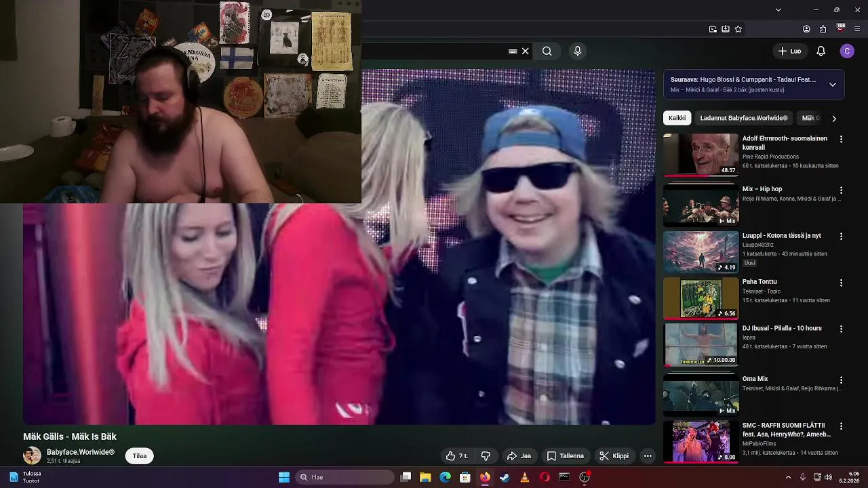Open Task View from the taskbar
The image size is (868, 488).
[x=406, y=477]
